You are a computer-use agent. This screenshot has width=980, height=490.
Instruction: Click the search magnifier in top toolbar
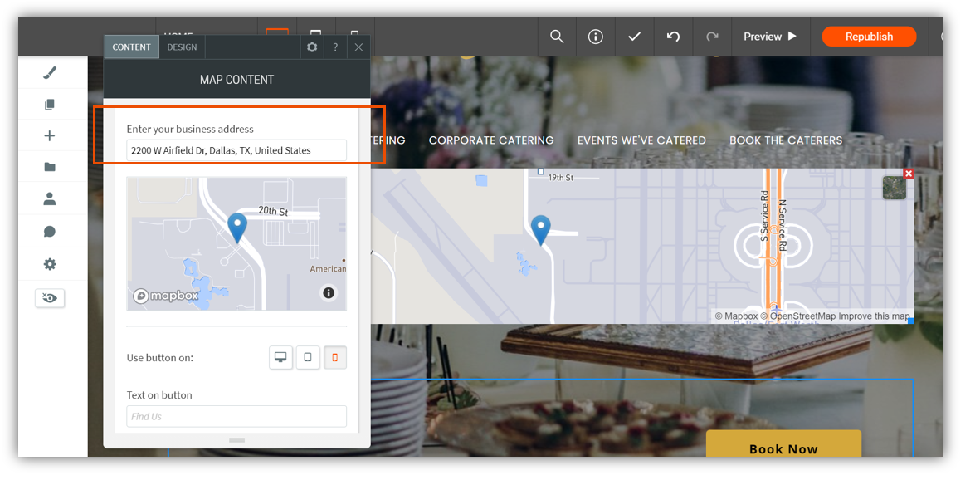click(x=557, y=37)
